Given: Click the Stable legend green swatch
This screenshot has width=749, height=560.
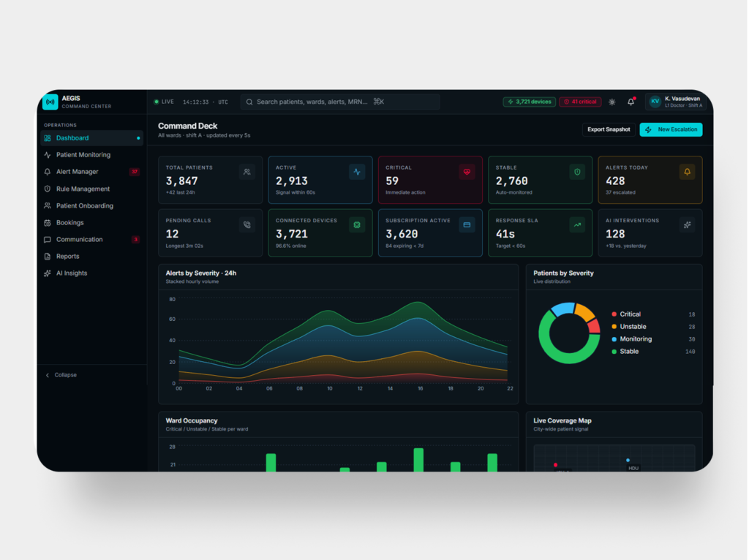Looking at the screenshot, I should tap(614, 352).
